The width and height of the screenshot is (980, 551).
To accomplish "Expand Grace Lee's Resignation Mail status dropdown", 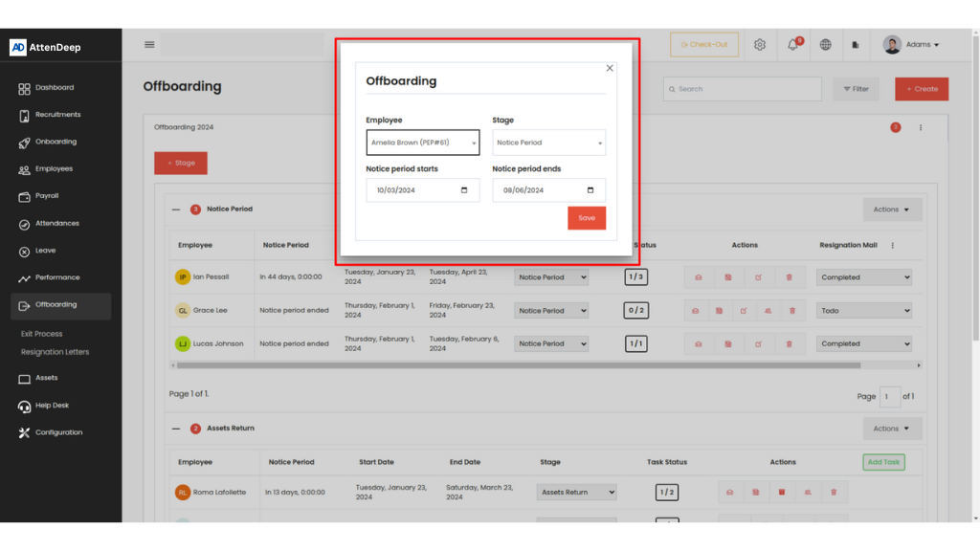I will click(x=863, y=311).
